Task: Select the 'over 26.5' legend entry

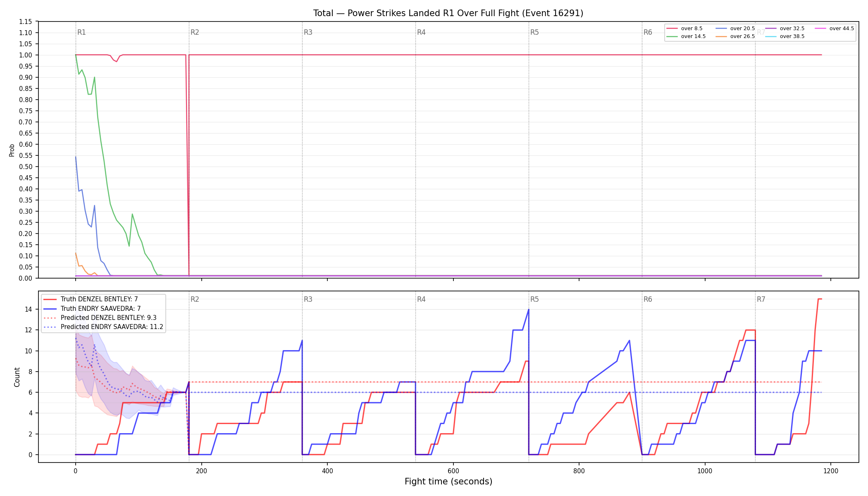Action: click(735, 36)
